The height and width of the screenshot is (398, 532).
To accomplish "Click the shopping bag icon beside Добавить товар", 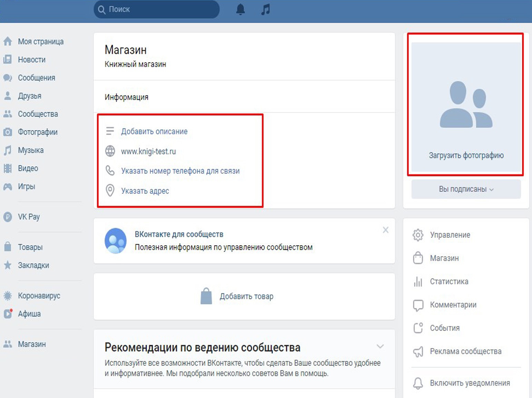I will [206, 296].
